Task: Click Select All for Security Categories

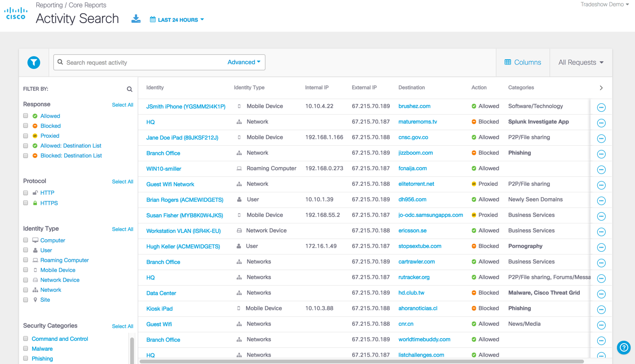Action: 123,326
